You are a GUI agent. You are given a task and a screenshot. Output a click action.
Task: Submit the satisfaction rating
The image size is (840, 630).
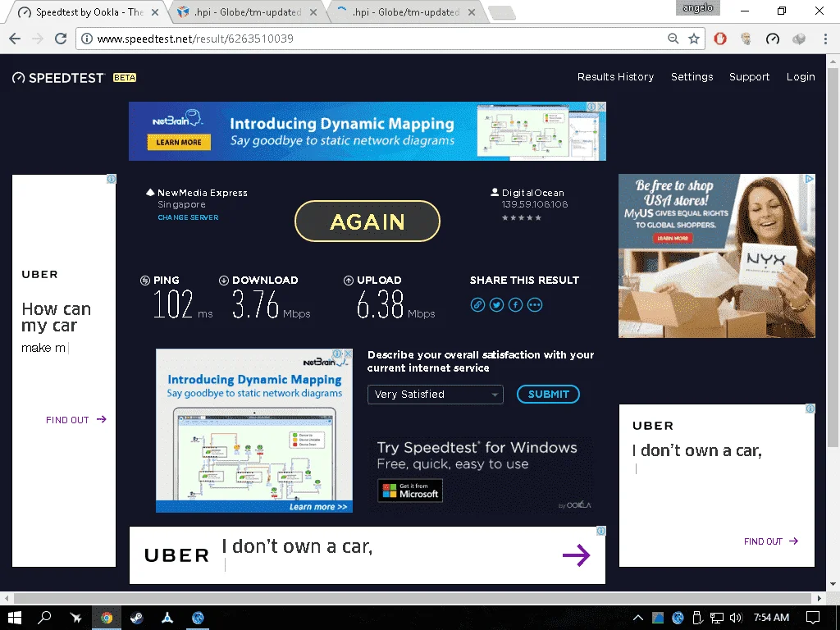tap(548, 395)
